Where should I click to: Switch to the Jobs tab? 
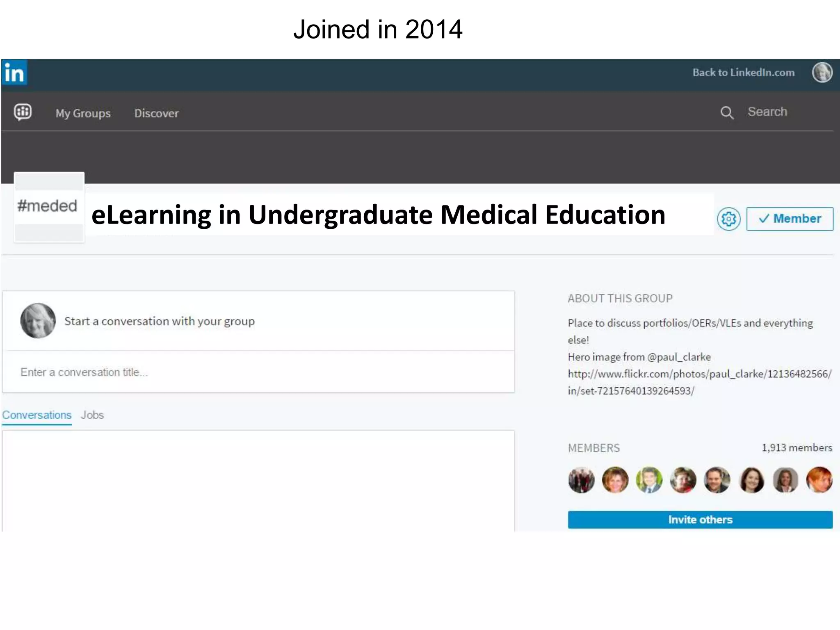pos(92,415)
